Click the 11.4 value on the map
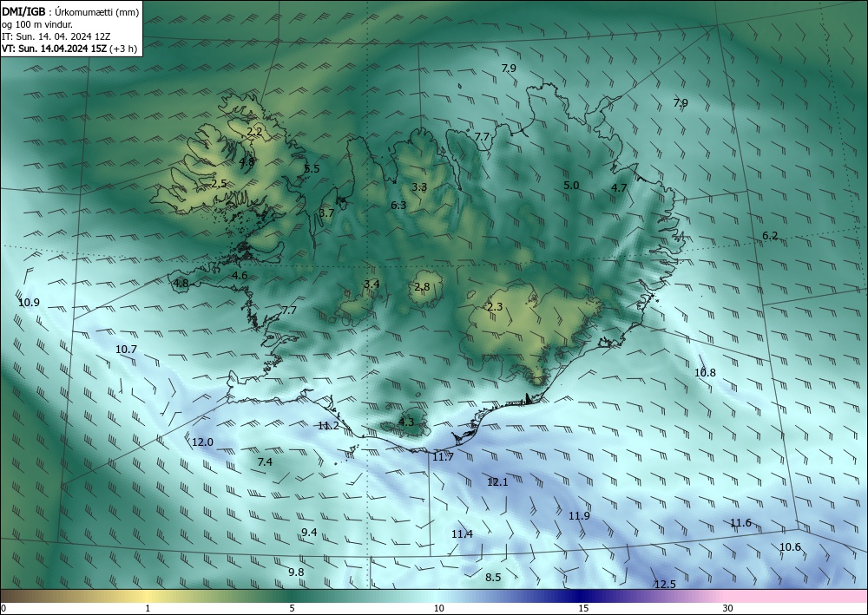Viewport: 868px width, 615px height. tap(462, 534)
